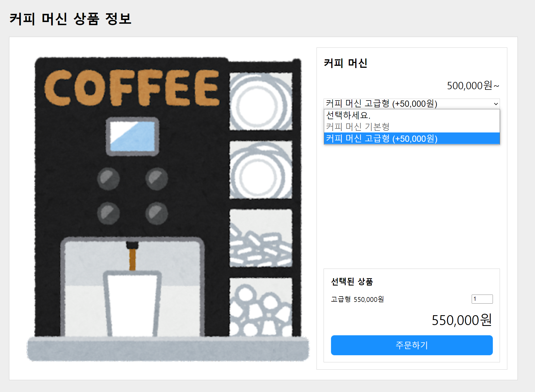Click the orange COFFEE lettering on machine
Image resolution: width=535 pixels, height=392 pixels.
pos(132,88)
